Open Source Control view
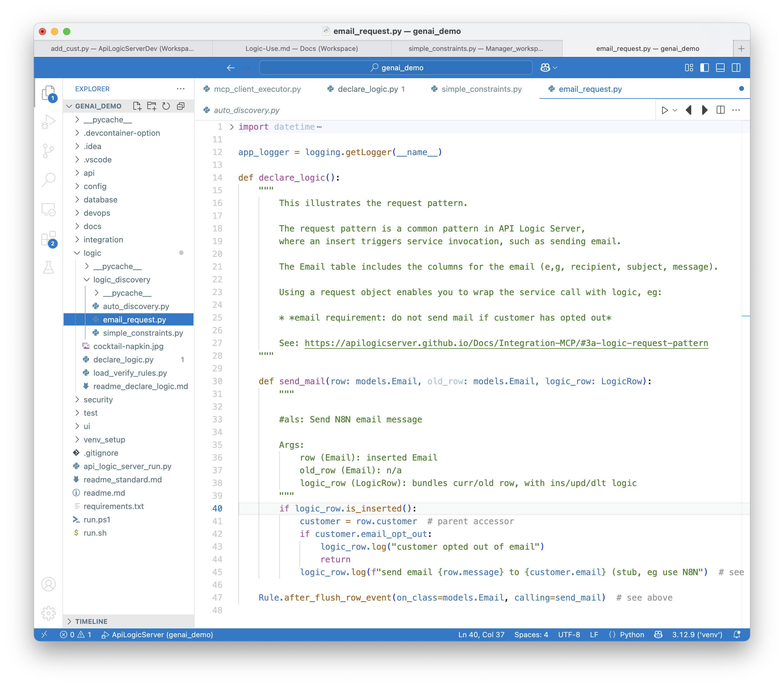 [49, 151]
